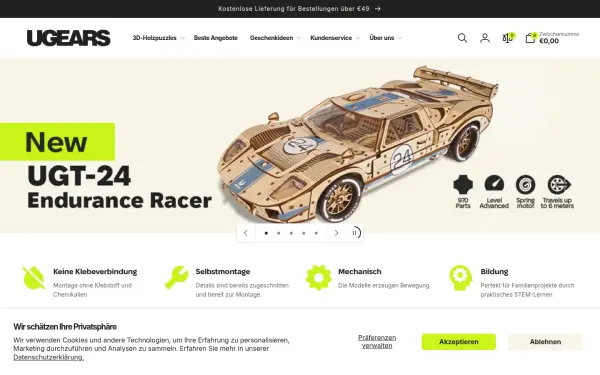The image size is (600, 375).
Task: Click the Zwischensumme €0,00 cart total
Action: pos(559,38)
